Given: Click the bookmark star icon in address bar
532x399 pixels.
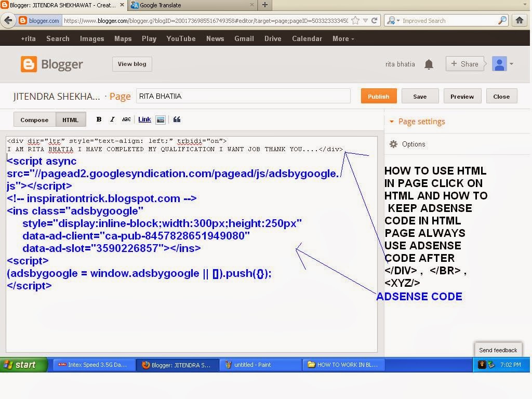Looking at the screenshot, I should (355, 21).
